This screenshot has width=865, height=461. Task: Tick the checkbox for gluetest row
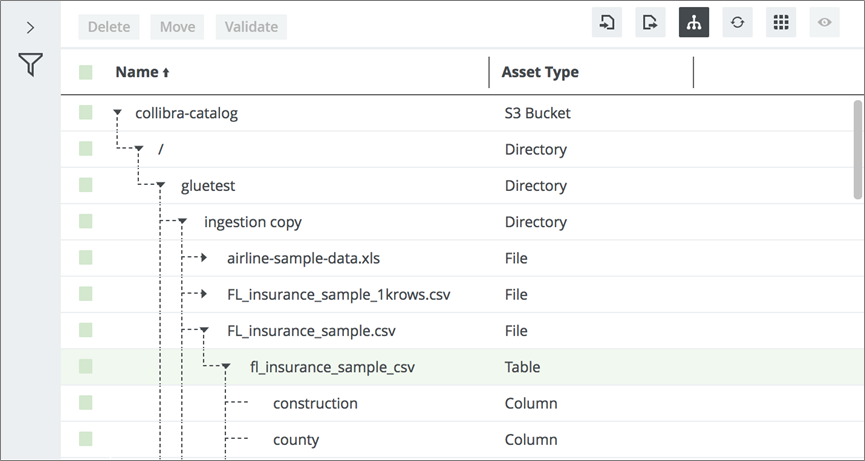(86, 185)
